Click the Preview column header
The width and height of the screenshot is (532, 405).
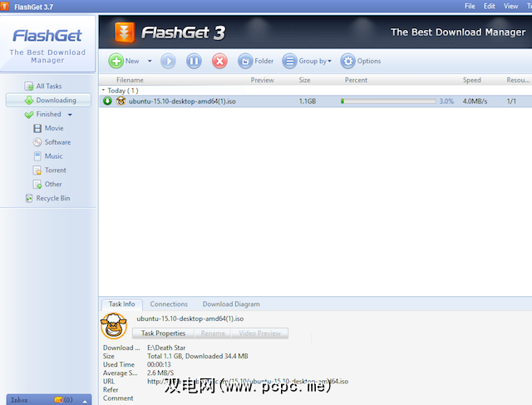point(263,80)
